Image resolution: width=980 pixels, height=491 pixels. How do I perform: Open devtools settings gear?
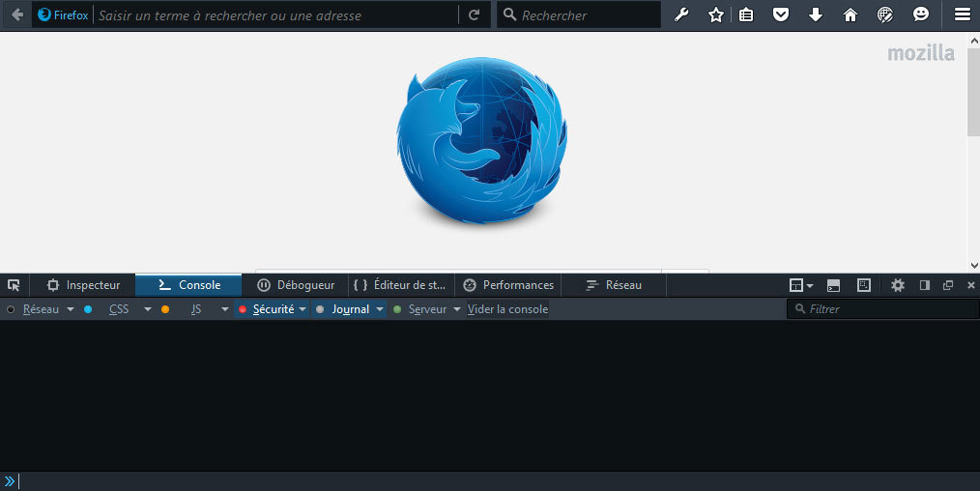(898, 285)
